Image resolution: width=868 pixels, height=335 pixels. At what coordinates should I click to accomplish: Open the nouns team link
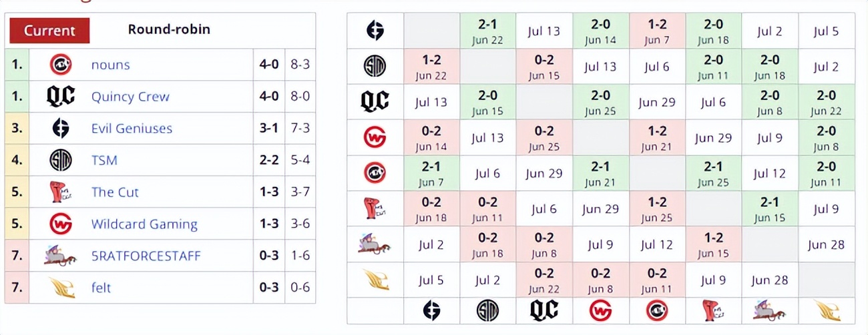point(111,65)
